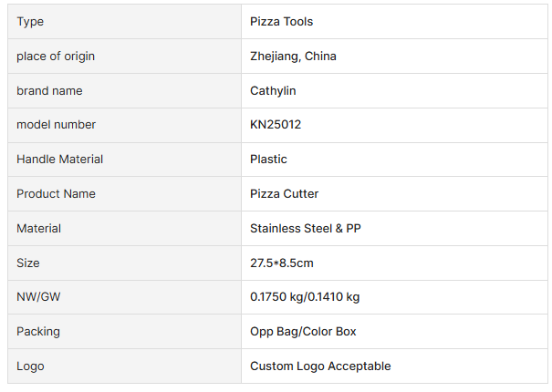Image resolution: width=552 pixels, height=392 pixels.
Task: Click the "brand name" label
Action: point(47,91)
